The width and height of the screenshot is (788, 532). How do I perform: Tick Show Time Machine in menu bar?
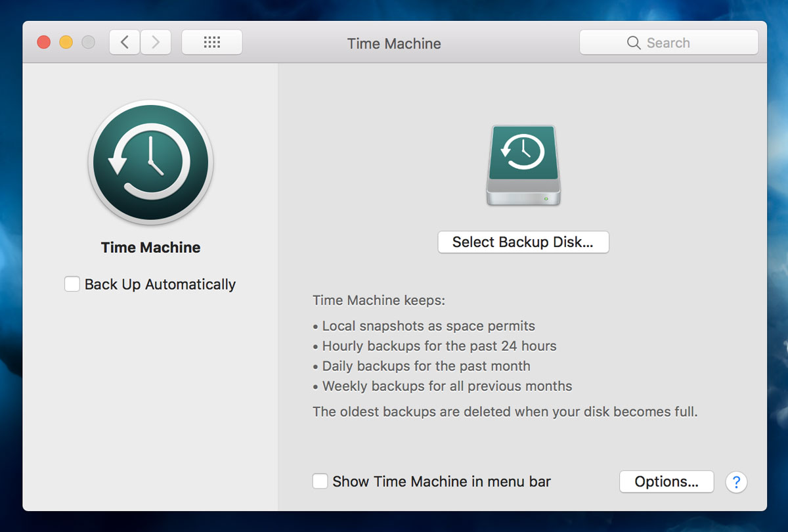click(320, 481)
